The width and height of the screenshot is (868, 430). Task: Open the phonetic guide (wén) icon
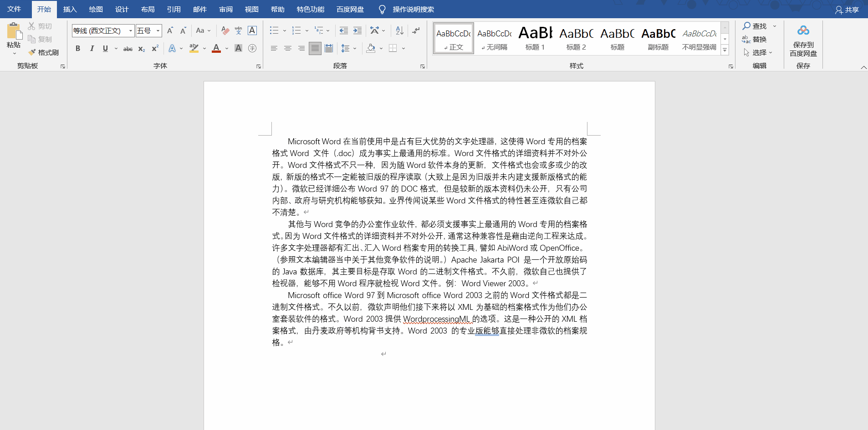238,30
